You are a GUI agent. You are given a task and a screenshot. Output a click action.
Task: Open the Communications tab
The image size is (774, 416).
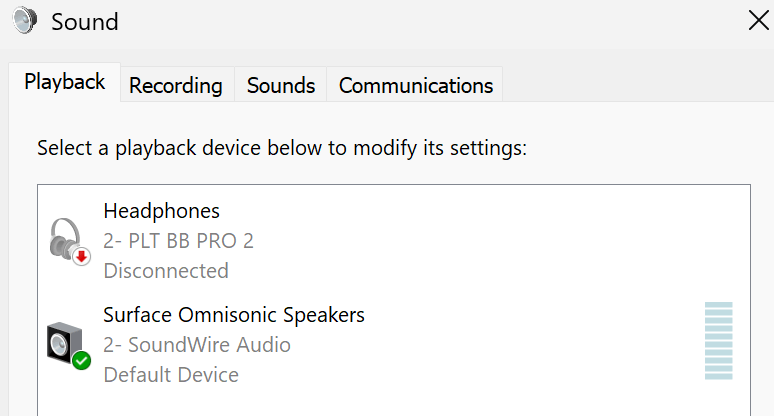pos(416,86)
